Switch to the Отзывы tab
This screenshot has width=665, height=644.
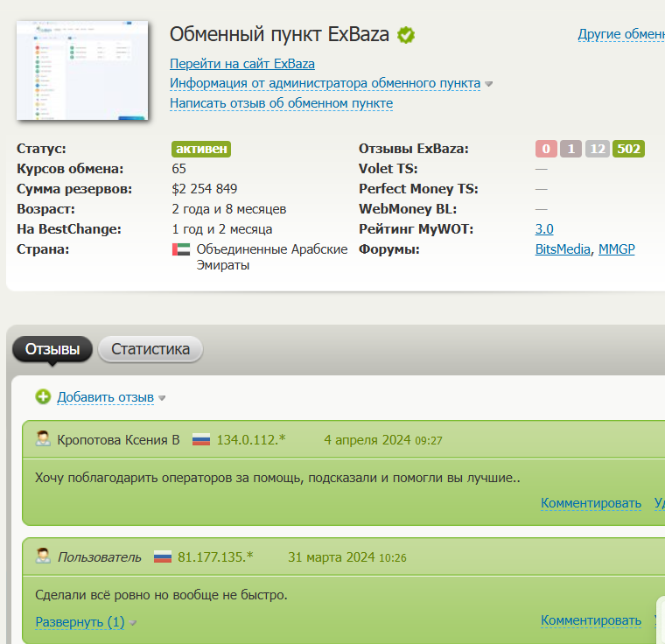[x=52, y=349]
